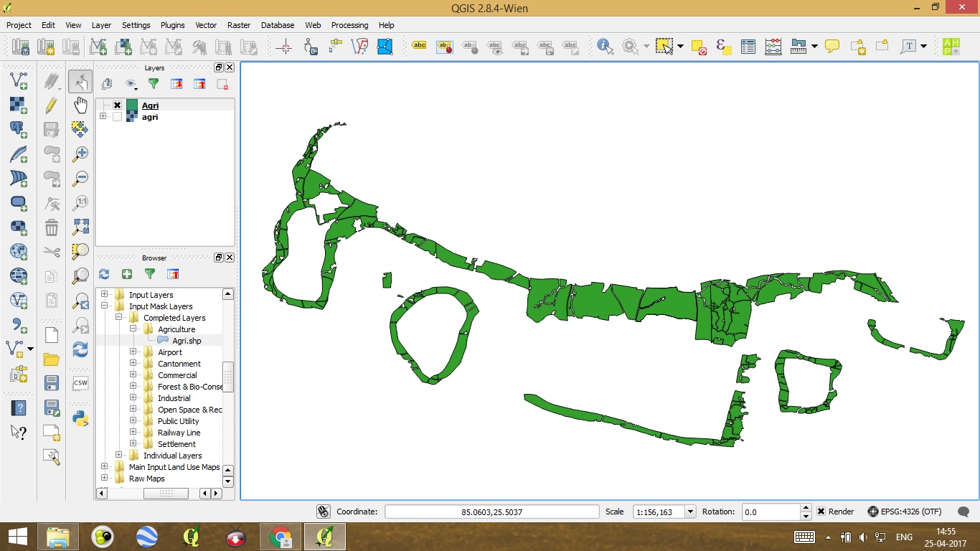This screenshot has height=551, width=980.
Task: Click the Coordinate Capture crosshair icon
Action: click(284, 47)
